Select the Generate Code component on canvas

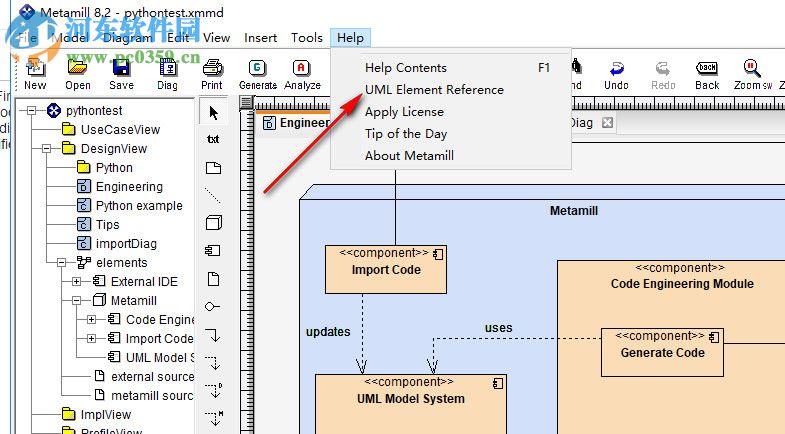point(662,352)
